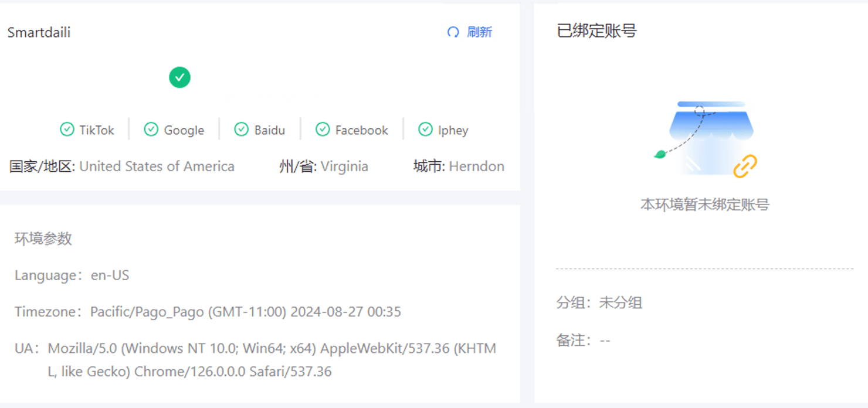Viewport: 868px width, 408px height.
Task: Click the refresh circular arrow icon
Action: click(x=453, y=32)
